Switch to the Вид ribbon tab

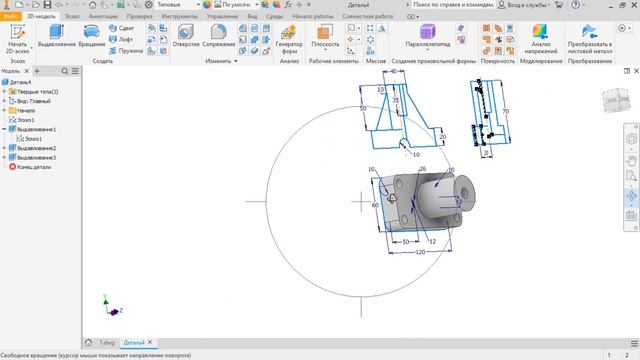tap(252, 16)
